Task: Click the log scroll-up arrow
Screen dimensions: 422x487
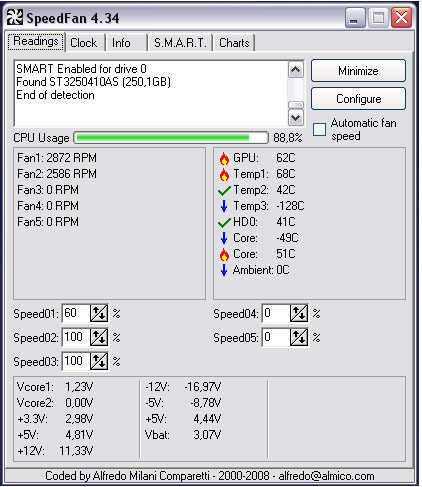Action: (296, 70)
